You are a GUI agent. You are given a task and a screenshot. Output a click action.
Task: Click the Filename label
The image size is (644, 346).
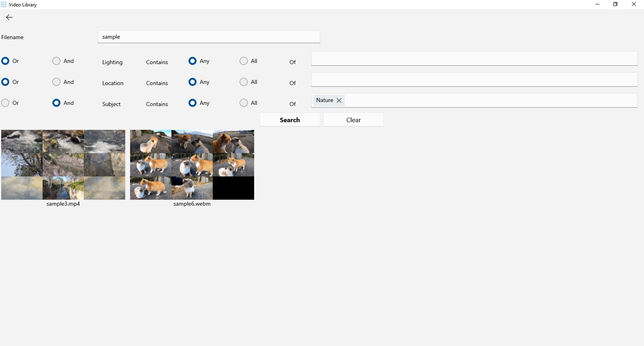pos(12,37)
